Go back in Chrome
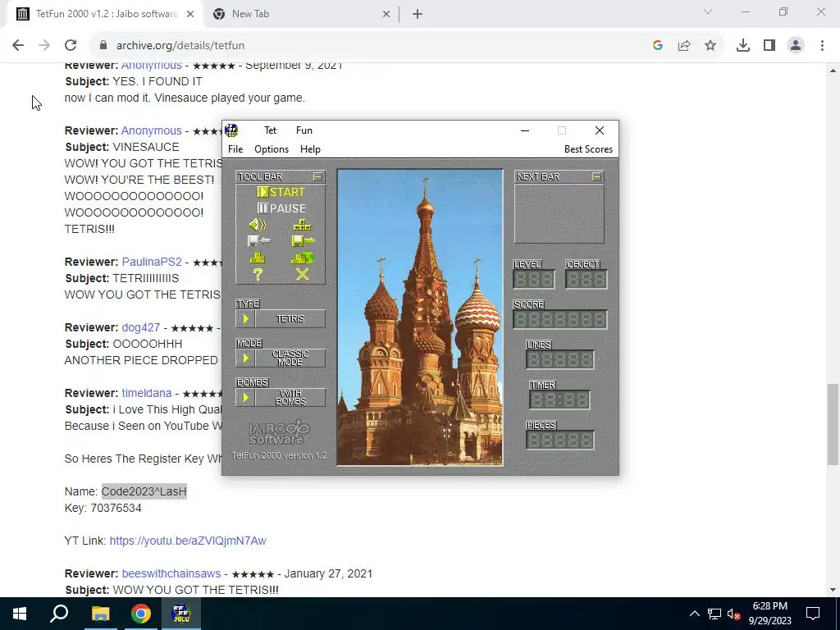The width and height of the screenshot is (840, 630). coord(18,46)
